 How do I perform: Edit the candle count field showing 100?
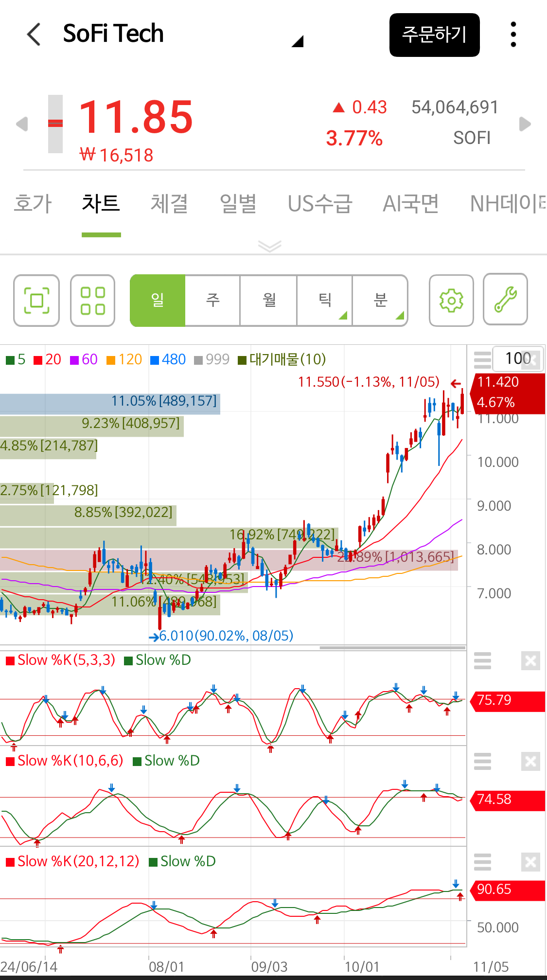coord(518,358)
